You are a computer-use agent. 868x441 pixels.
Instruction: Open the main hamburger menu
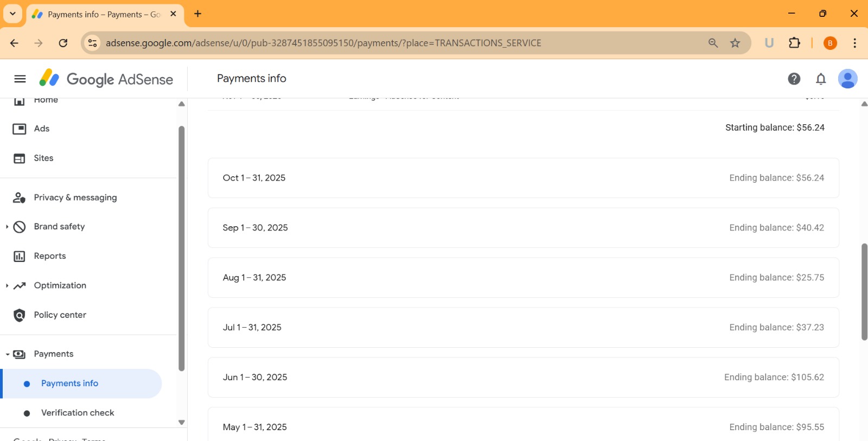coord(20,79)
